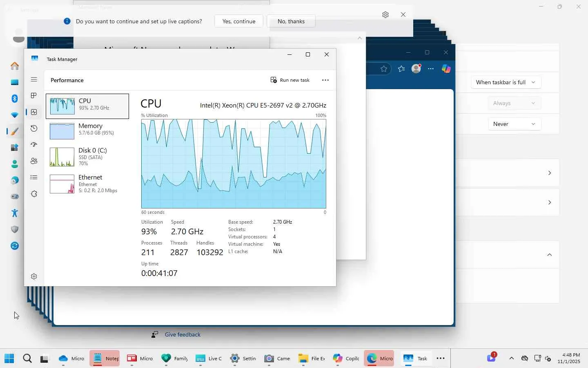588x368 pixels.
Task: Open Users page in Task Manager sidebar
Action: tap(34, 161)
